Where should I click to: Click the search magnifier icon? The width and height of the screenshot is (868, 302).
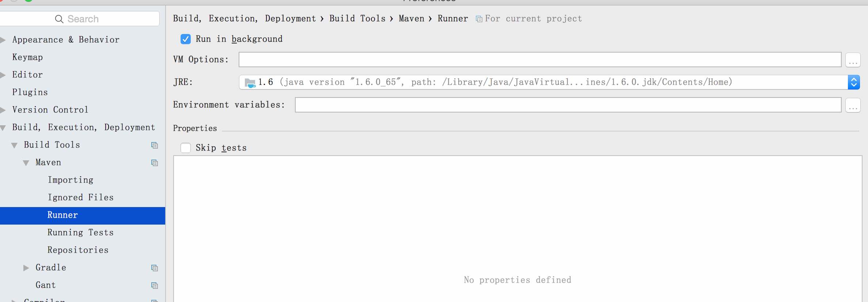tap(59, 19)
